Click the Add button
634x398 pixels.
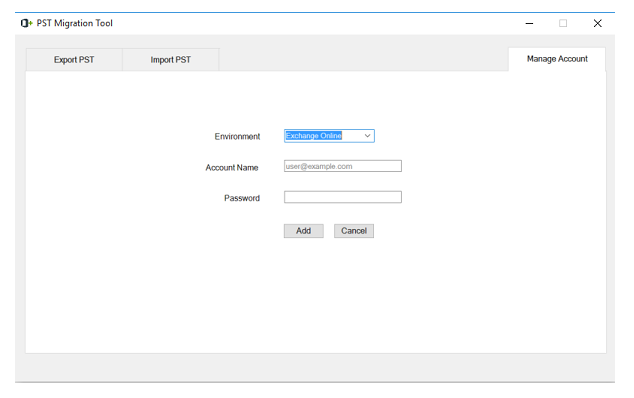click(304, 231)
